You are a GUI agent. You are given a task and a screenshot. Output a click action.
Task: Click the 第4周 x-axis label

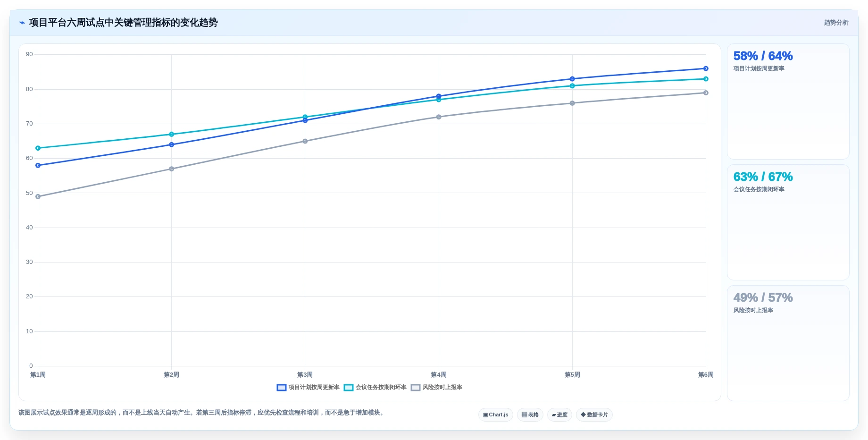[x=439, y=375]
